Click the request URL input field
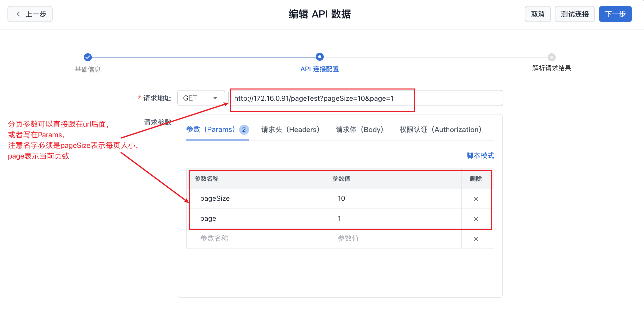 [365, 98]
